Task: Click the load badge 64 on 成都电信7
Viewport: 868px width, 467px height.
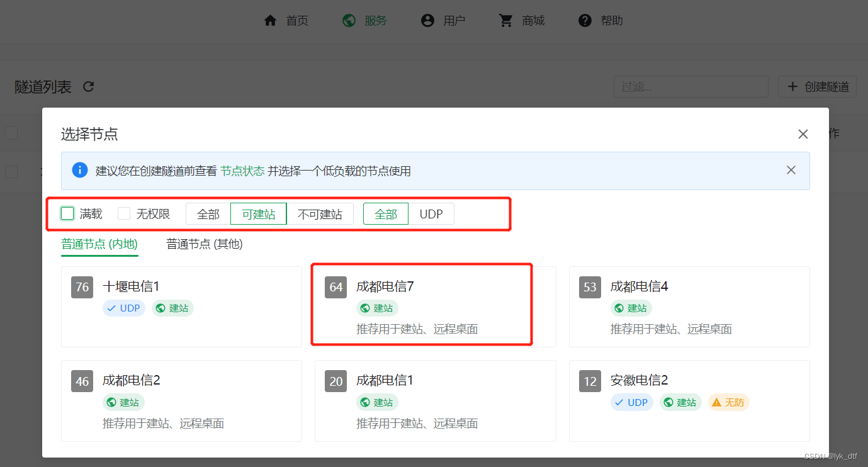Action: click(x=336, y=288)
